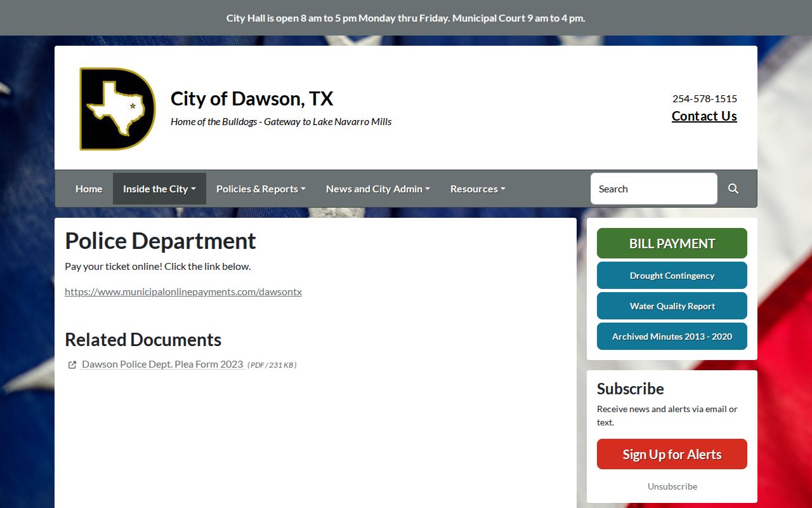
Task: Open Archived Minutes 2013 - 2020
Action: click(672, 337)
